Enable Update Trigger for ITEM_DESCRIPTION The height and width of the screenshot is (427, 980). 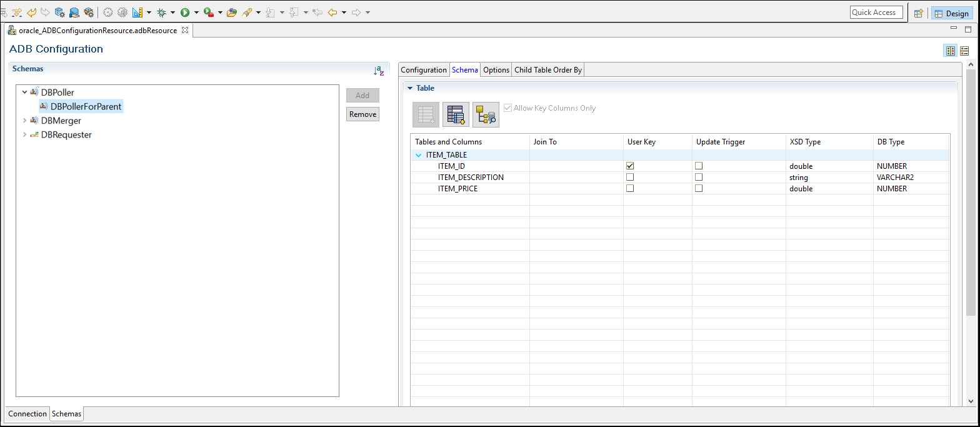click(699, 178)
